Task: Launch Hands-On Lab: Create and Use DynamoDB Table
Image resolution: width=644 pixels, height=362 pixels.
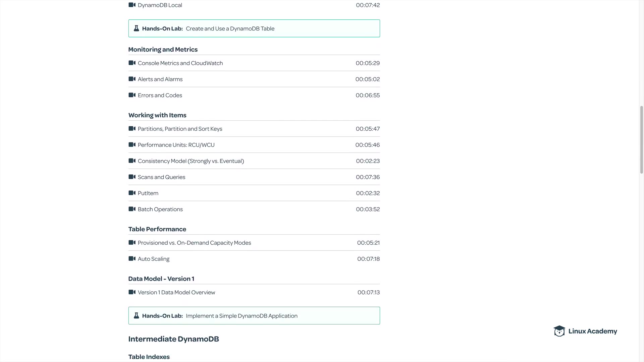Action: pyautogui.click(x=230, y=28)
